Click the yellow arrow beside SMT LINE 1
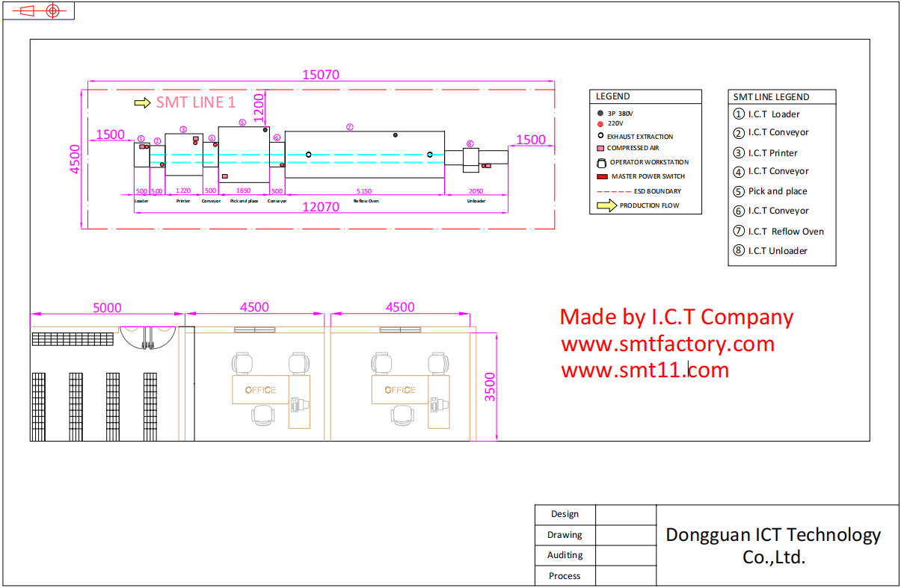 point(142,103)
